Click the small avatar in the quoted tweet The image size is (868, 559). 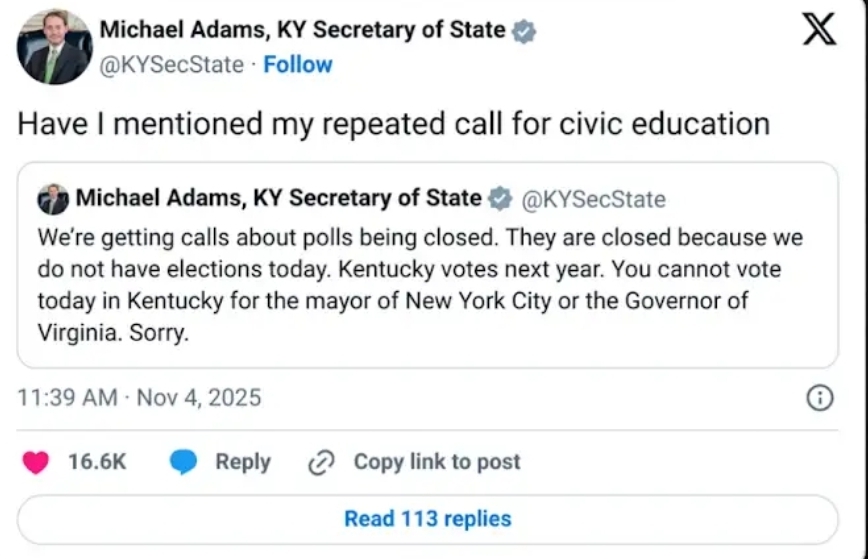pyautogui.click(x=53, y=199)
